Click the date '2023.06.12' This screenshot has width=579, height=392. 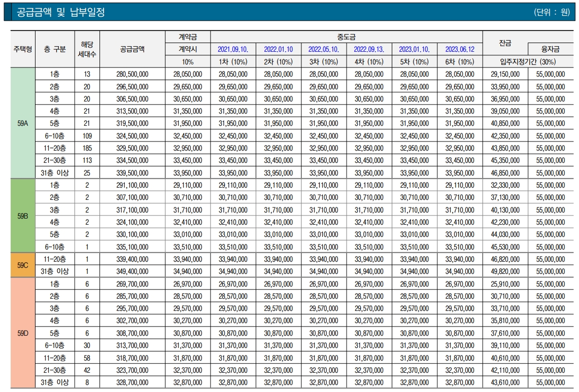460,49
